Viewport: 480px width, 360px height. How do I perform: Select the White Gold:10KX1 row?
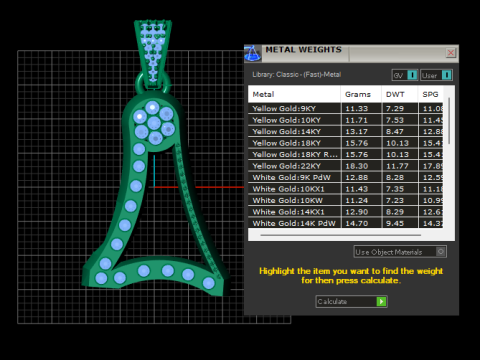pos(346,189)
